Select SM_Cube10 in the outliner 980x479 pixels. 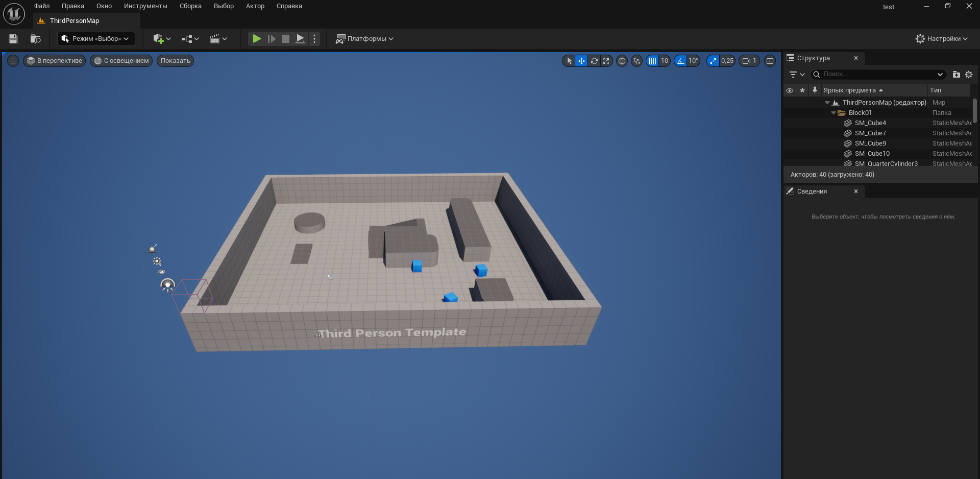point(872,154)
